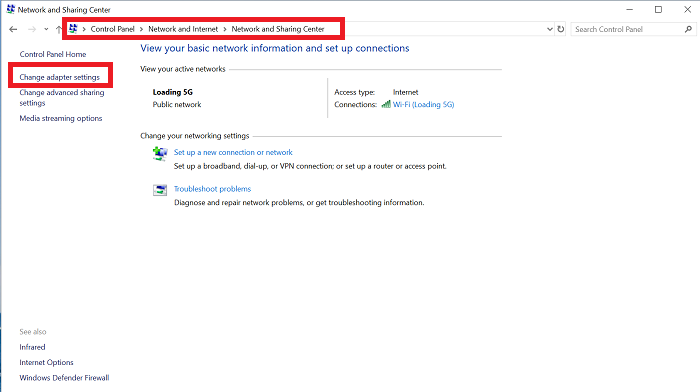Image resolution: width=700 pixels, height=392 pixels.
Task: Click the Control Panel icon in address bar
Action: tap(73, 29)
